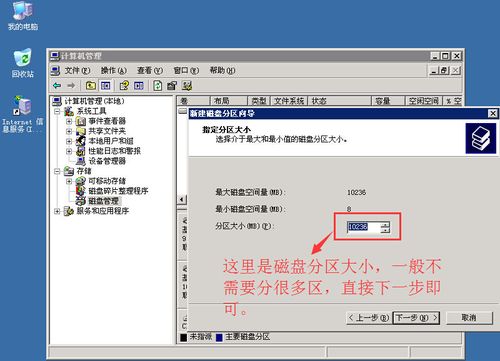The width and height of the screenshot is (500, 361).
Task: Click into the 分区大小(MB) input field
Action: 363,227
